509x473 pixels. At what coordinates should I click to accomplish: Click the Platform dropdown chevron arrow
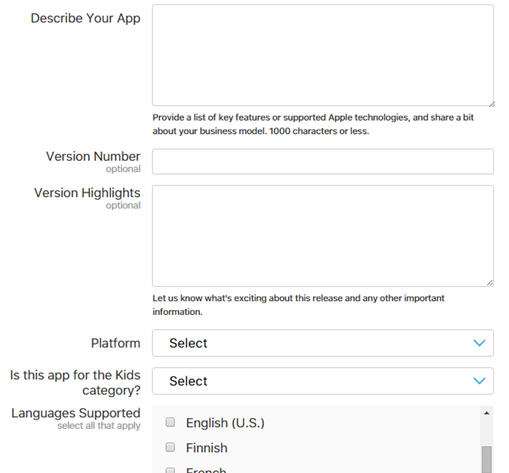click(479, 343)
